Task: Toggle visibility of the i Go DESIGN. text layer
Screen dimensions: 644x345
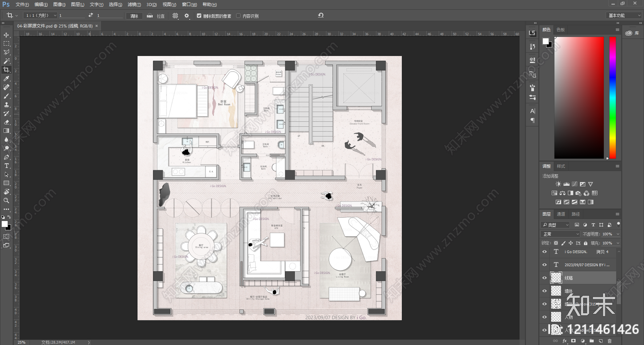Action: pyautogui.click(x=545, y=252)
